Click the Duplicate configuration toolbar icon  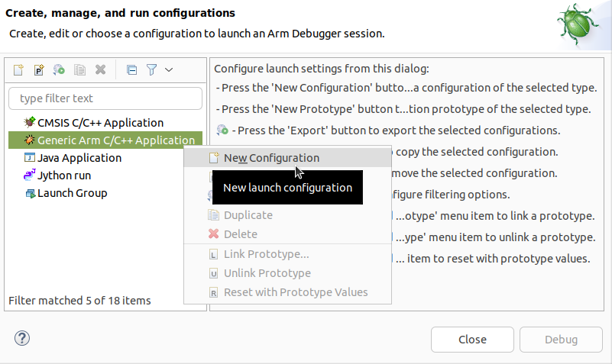79,70
